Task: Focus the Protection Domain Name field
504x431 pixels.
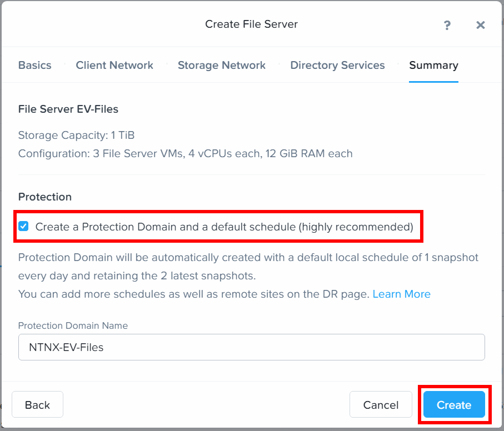Action: [x=251, y=347]
